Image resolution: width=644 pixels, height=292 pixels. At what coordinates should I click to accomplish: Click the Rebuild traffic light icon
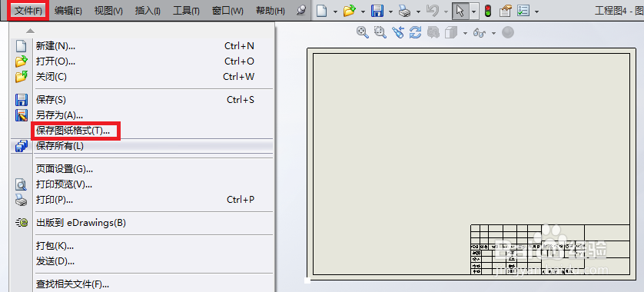pos(488,11)
